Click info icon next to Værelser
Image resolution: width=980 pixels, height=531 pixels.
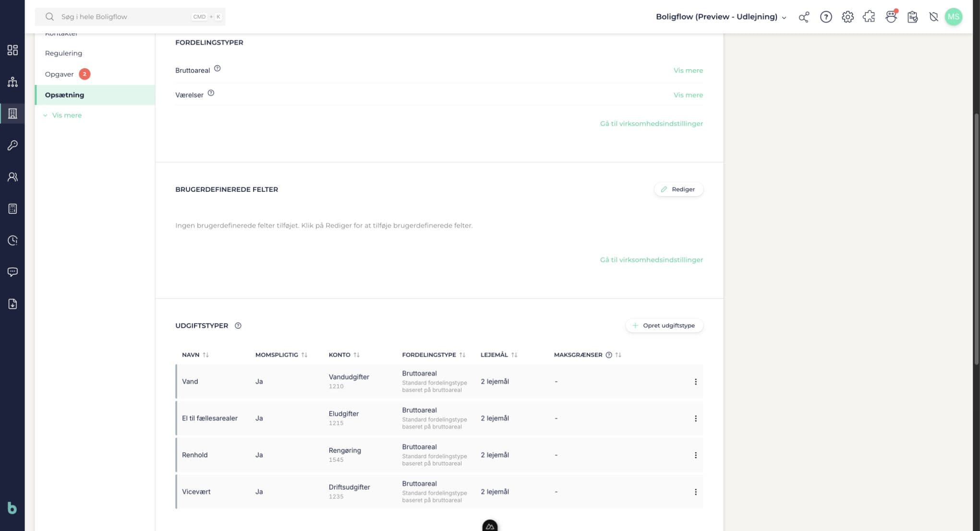211,93
